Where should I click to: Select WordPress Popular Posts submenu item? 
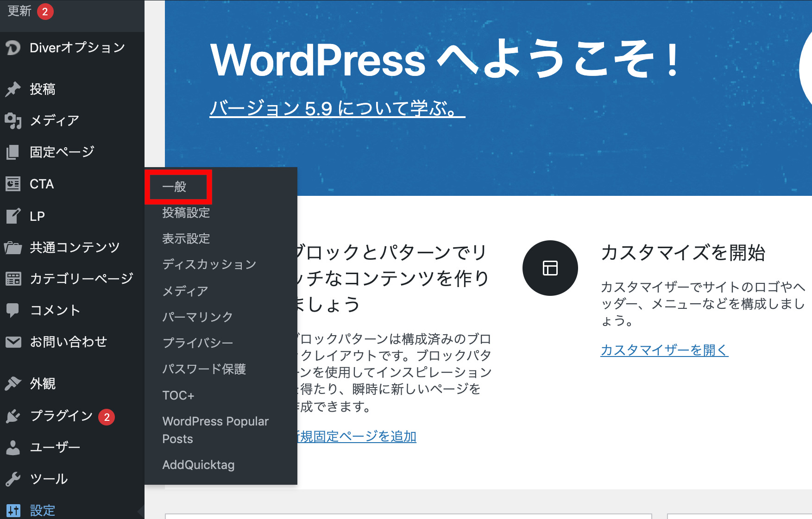pos(215,430)
